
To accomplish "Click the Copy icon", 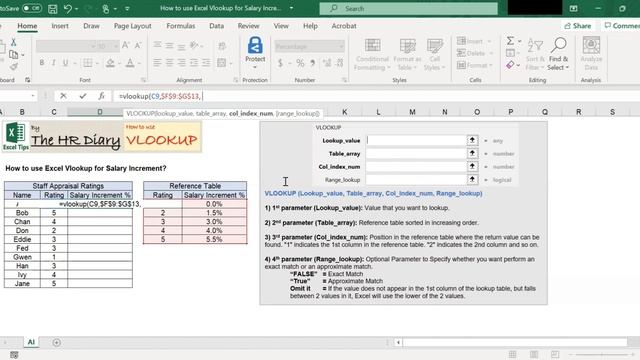I will [13, 54].
